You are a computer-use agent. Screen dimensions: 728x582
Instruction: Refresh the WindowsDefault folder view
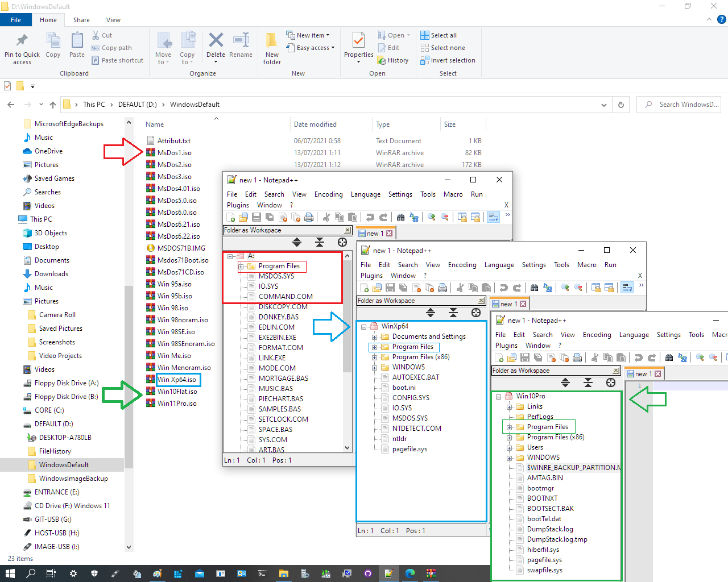coord(621,105)
